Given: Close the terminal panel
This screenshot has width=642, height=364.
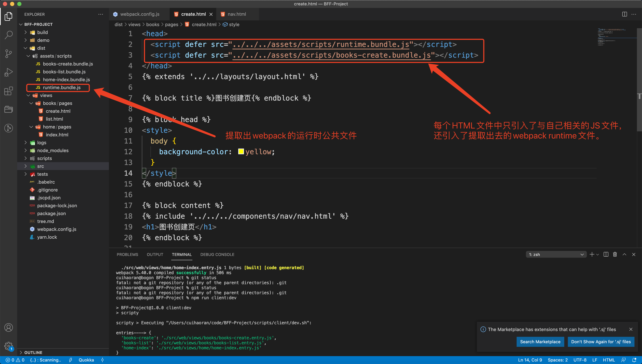Looking at the screenshot, I should (634, 254).
